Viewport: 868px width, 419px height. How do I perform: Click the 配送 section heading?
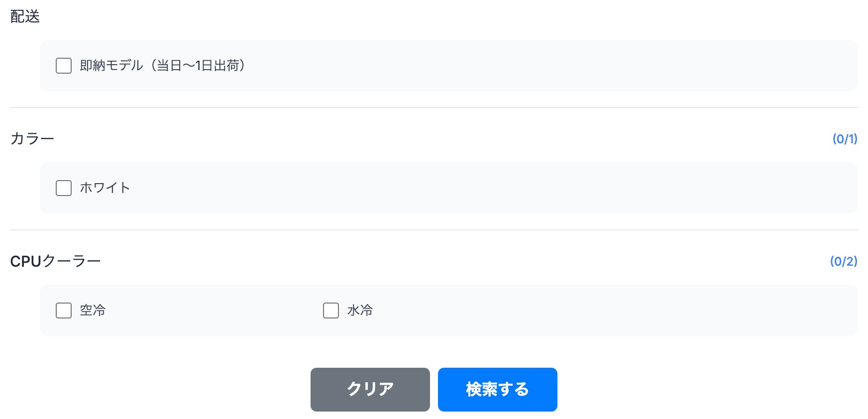pos(25,16)
